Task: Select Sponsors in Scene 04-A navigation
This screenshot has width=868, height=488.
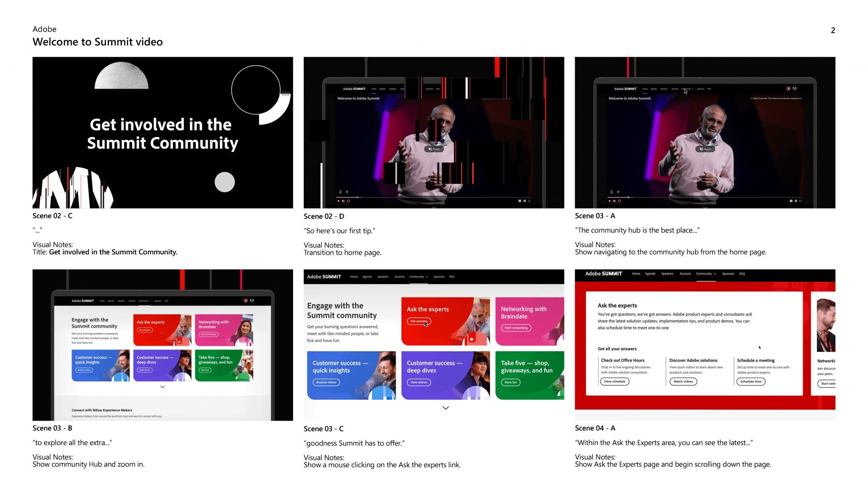Action: [728, 274]
